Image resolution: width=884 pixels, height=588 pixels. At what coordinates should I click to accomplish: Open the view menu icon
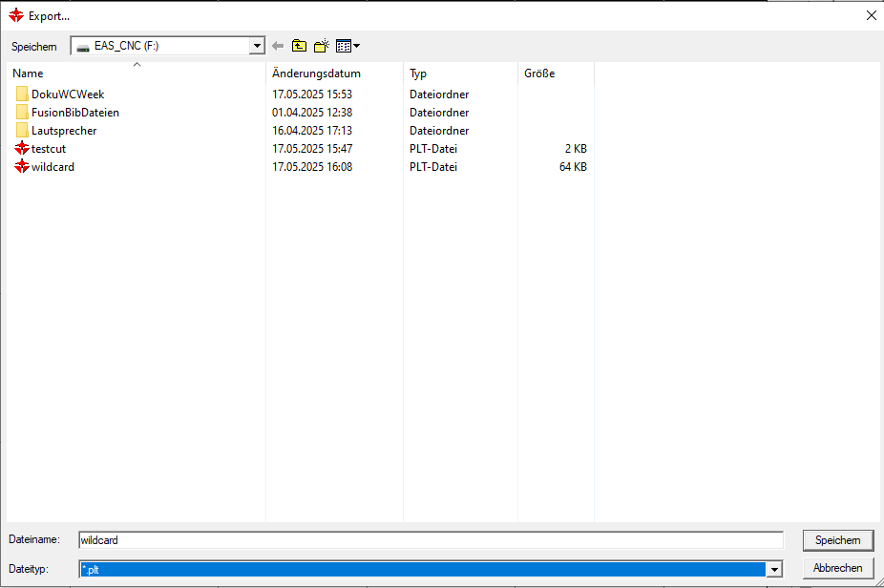click(347, 46)
